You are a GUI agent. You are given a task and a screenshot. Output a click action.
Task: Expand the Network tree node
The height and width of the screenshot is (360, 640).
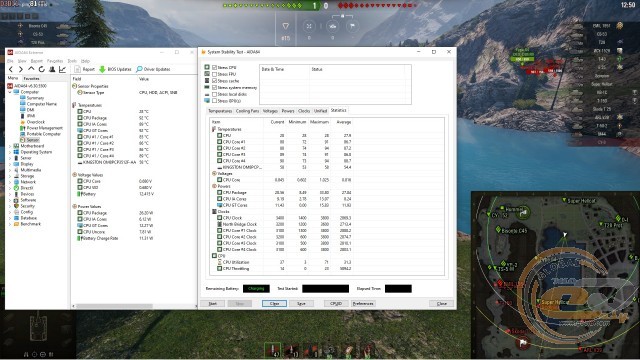pyautogui.click(x=10, y=182)
